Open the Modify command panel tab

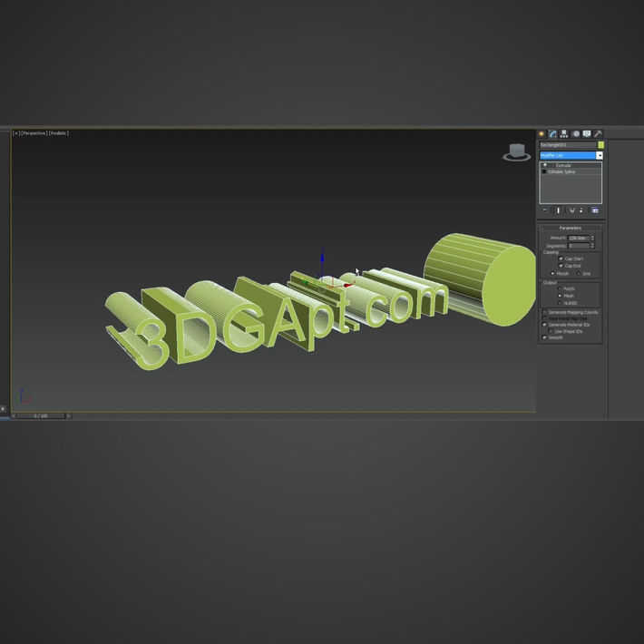(552, 134)
